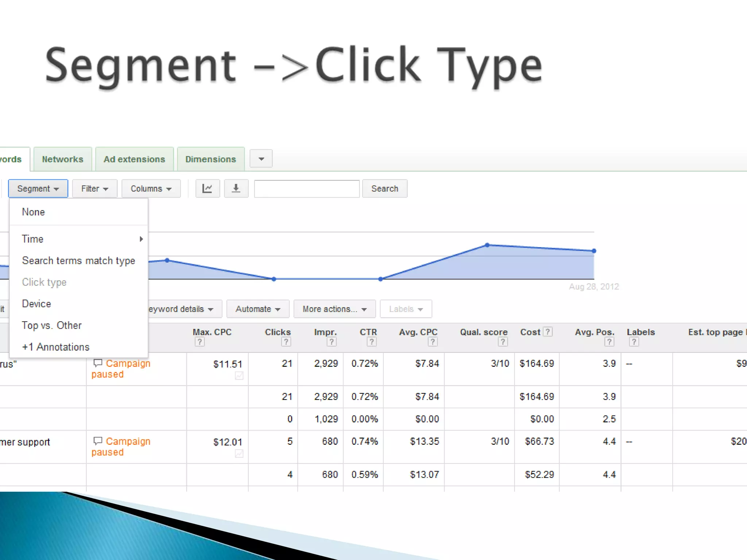Image resolution: width=747 pixels, height=560 pixels.
Task: Click speech bubble icon beside first Campaign paused
Action: tap(98, 363)
